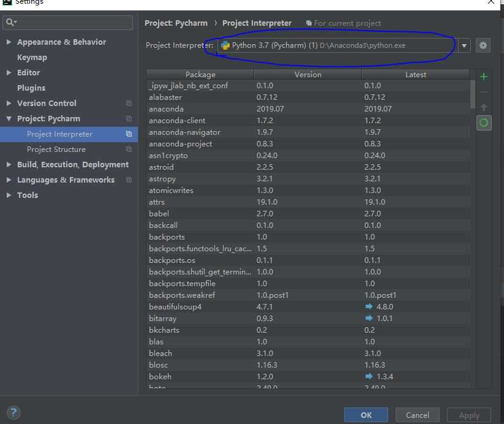
Task: Select the astroid package row
Action: tap(308, 167)
